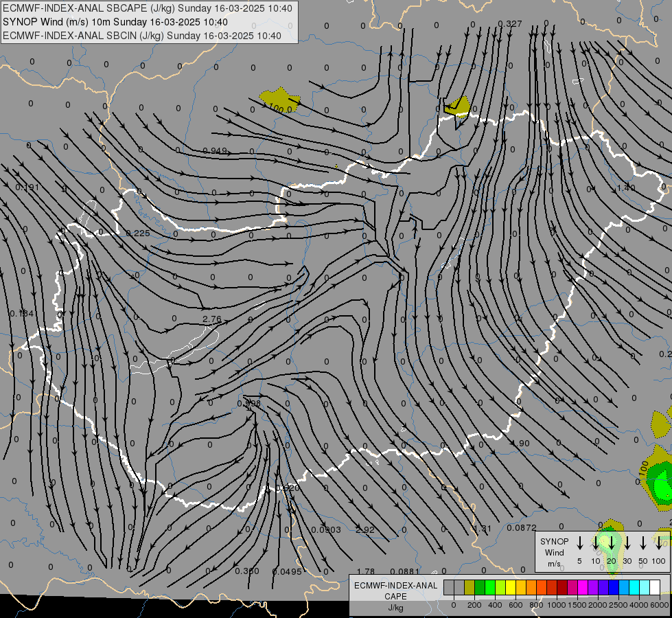Click the 0.949 value on the map
Viewport: 672px width, 618px height.
[215, 150]
